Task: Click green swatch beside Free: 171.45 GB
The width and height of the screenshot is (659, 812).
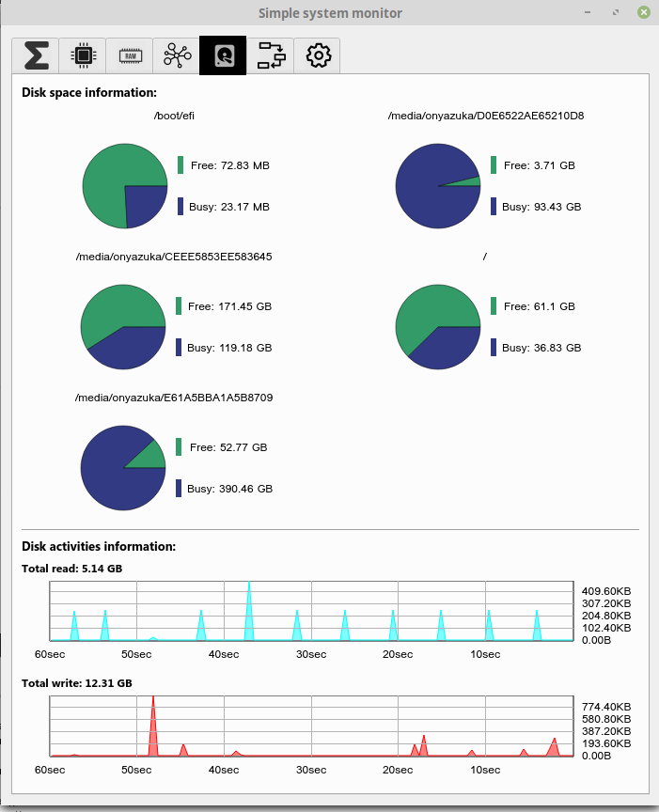Action: click(x=179, y=306)
